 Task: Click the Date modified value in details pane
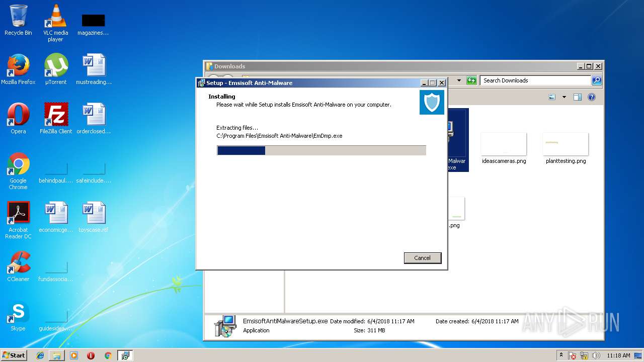[391, 321]
